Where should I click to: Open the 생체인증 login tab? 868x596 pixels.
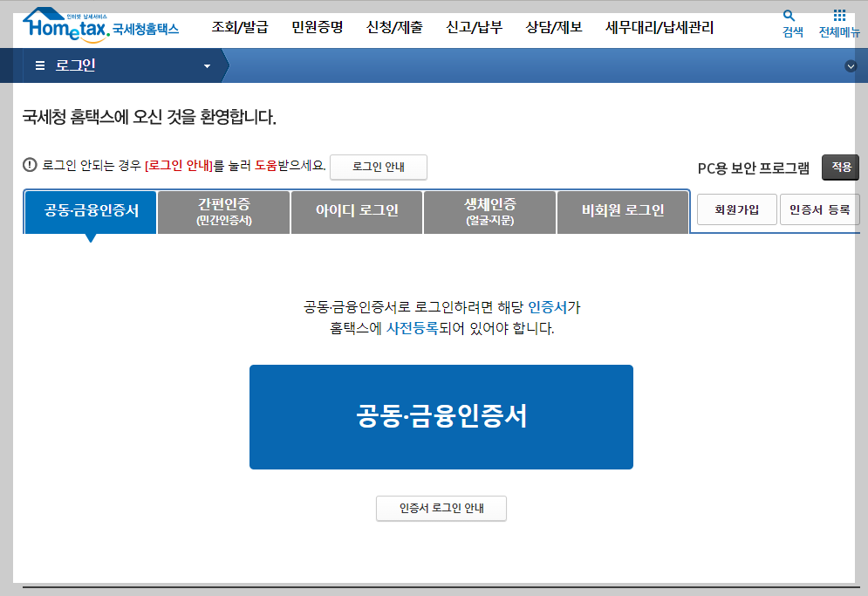[x=489, y=211]
